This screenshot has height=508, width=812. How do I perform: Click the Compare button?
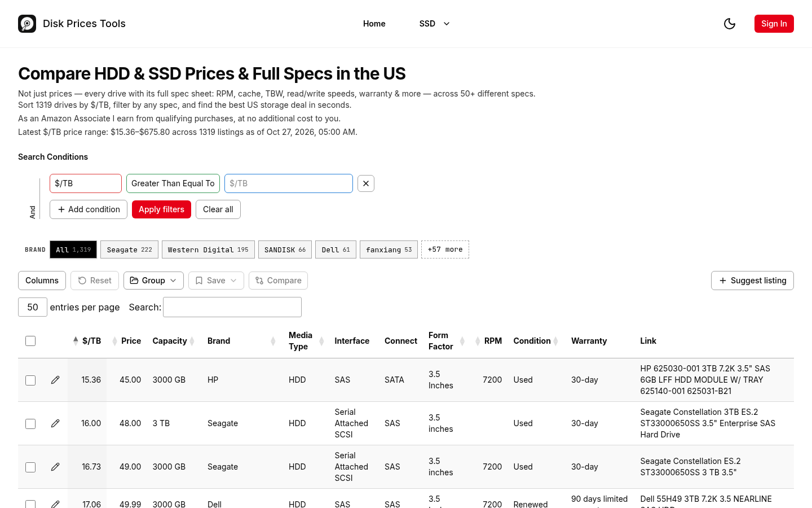point(278,281)
